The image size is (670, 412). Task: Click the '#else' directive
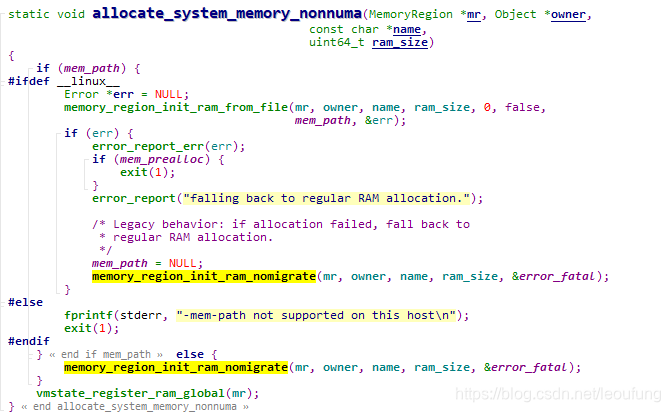[x=26, y=302]
